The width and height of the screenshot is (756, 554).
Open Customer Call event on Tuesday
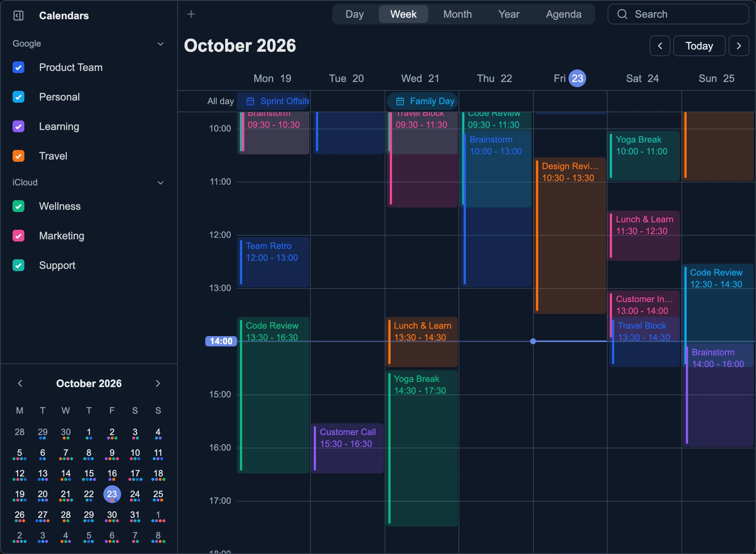[348, 448]
